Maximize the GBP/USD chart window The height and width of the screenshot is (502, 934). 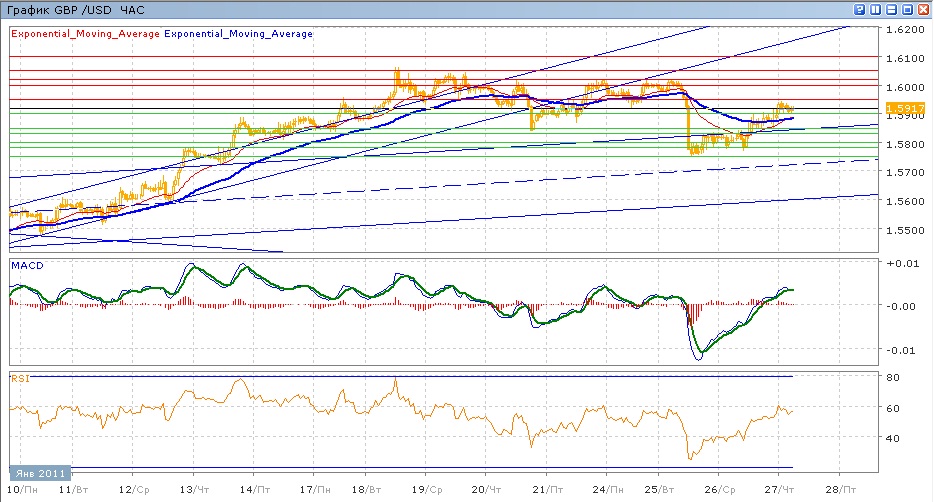[908, 10]
